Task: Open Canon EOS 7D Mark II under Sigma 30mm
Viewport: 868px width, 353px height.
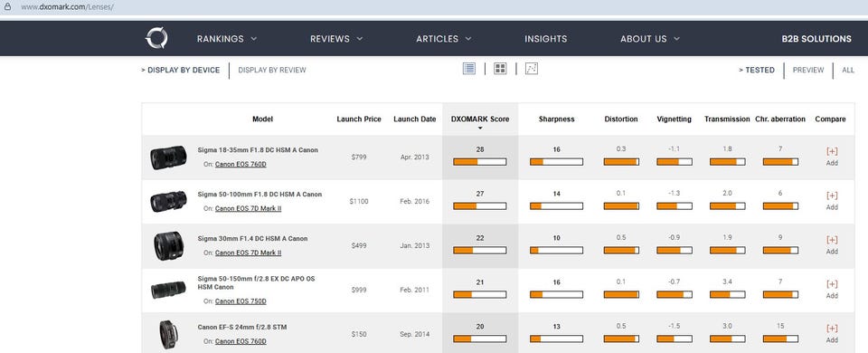Action: tap(248, 253)
